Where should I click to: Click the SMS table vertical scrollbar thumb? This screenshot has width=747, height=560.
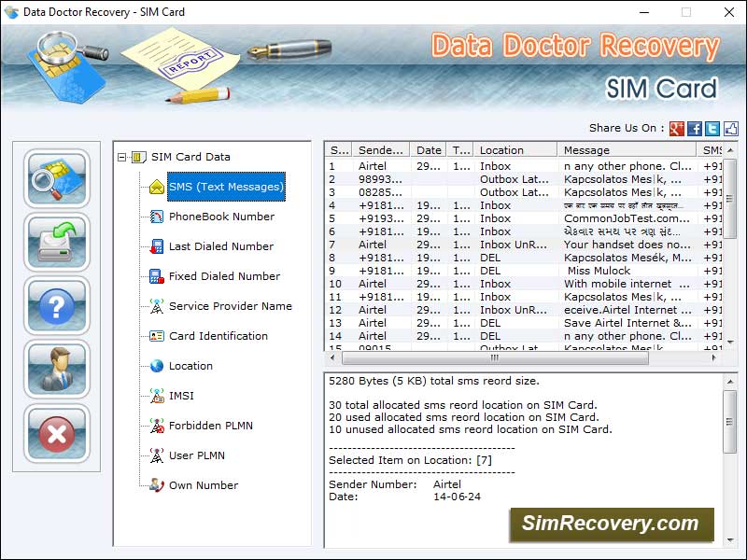click(730, 199)
